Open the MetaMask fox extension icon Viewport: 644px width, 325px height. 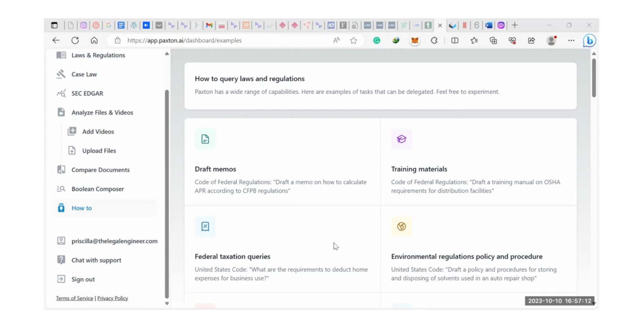click(415, 41)
